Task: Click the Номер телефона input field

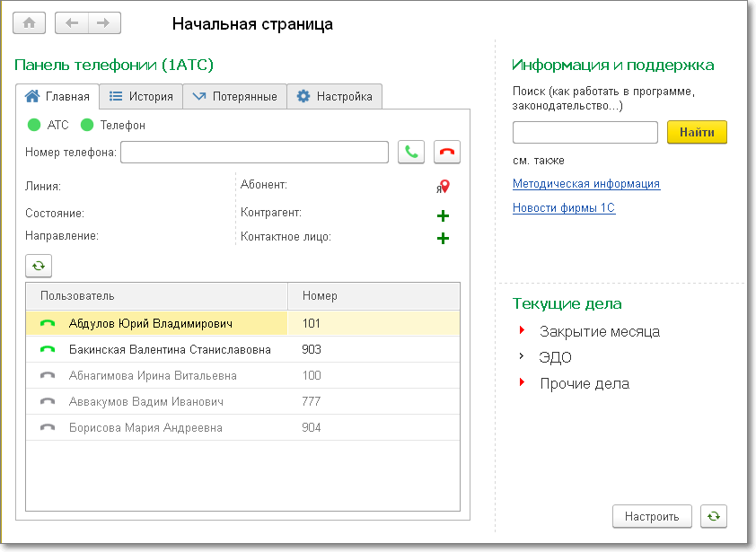Action: (x=254, y=152)
